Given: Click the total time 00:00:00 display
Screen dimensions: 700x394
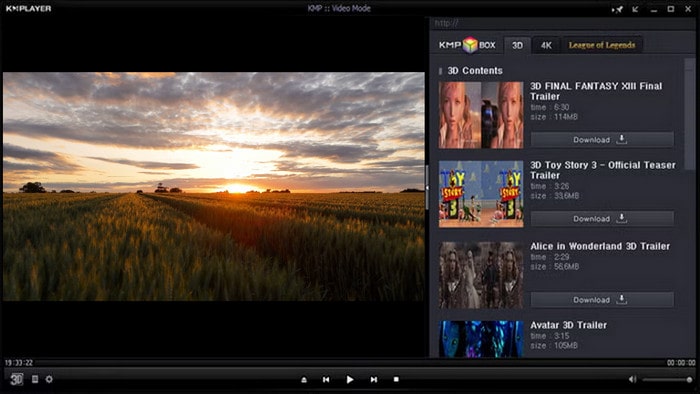Looking at the screenshot, I should [x=681, y=363].
